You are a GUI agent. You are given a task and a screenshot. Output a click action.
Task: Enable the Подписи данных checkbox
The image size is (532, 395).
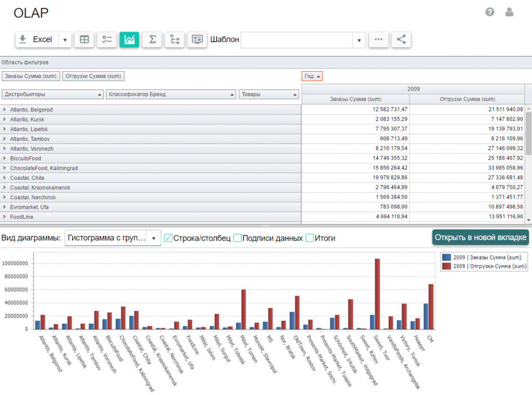(237, 238)
